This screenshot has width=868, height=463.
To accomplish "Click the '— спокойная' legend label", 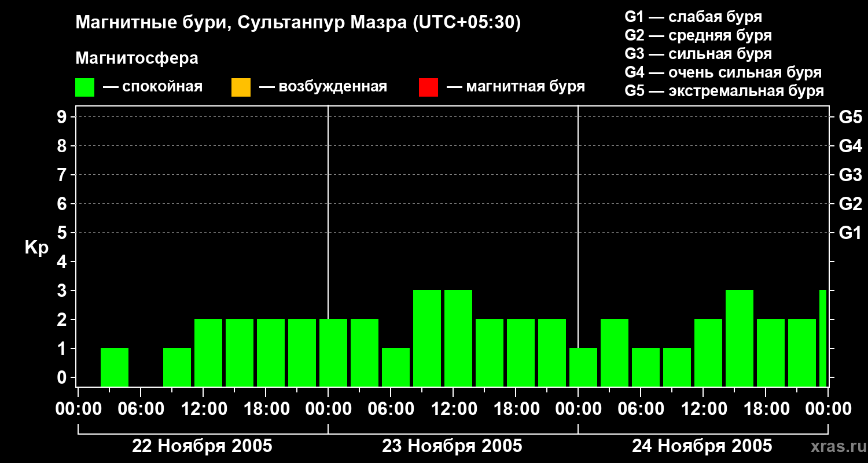I will click(x=153, y=87).
